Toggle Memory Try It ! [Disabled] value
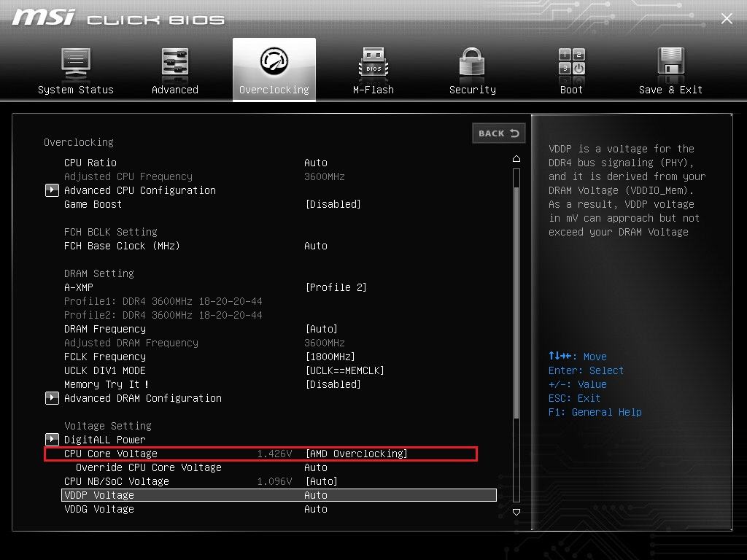This screenshot has height=560, width=747. [333, 384]
